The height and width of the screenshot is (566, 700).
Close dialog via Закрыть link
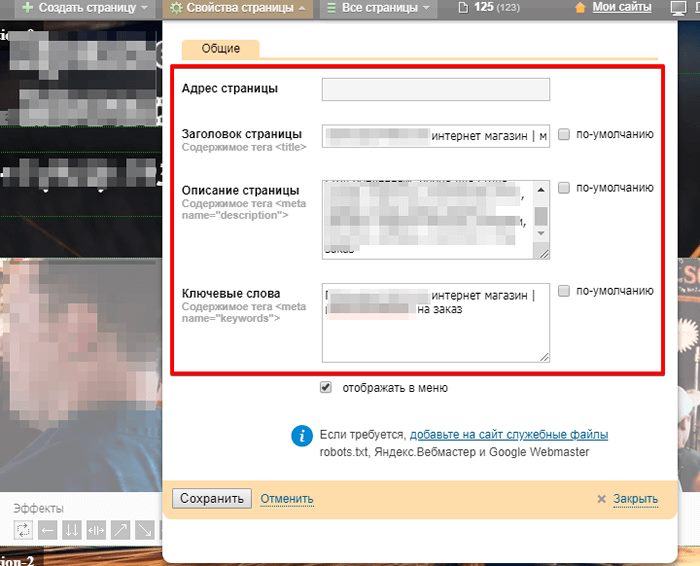point(635,499)
